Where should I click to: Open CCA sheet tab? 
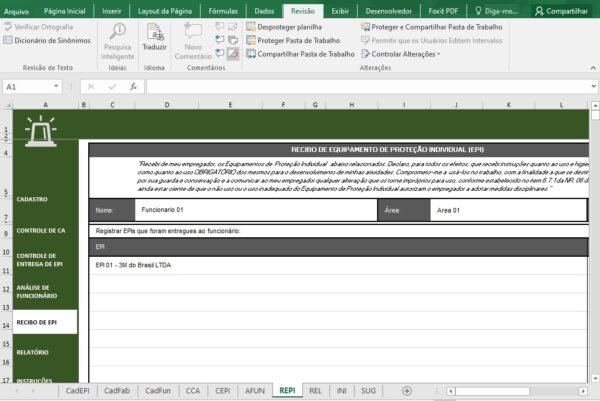point(193,391)
